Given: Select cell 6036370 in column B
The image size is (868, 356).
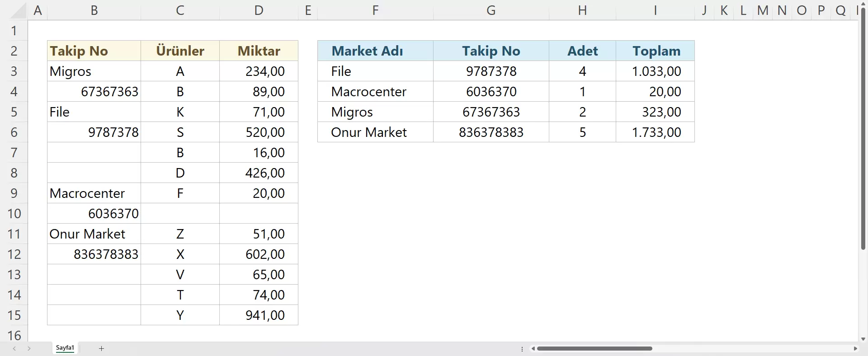Looking at the screenshot, I should [94, 213].
